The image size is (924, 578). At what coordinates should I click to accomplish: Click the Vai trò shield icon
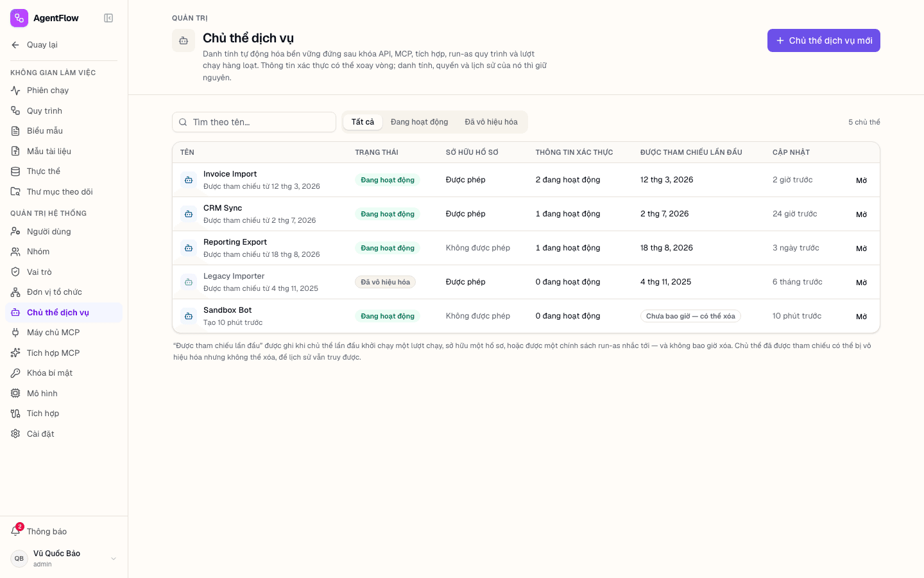tap(15, 272)
